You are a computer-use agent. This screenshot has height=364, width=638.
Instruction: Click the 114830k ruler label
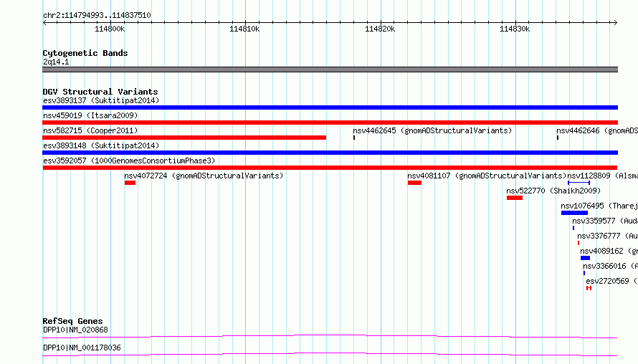click(x=515, y=29)
